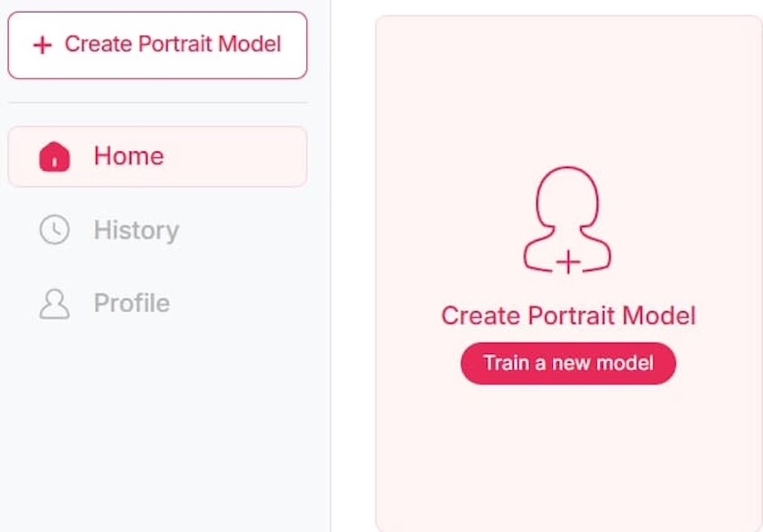Click the person icon beside Profile
The width and height of the screenshot is (763, 532).
(x=53, y=303)
